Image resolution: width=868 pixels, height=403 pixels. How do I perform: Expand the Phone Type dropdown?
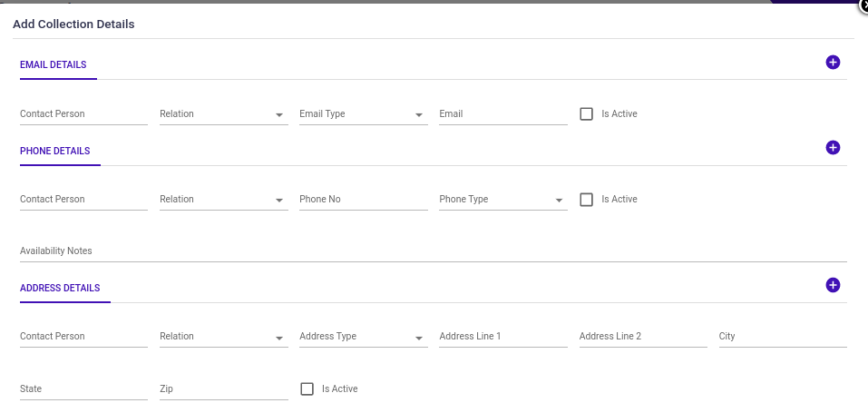[502, 200]
